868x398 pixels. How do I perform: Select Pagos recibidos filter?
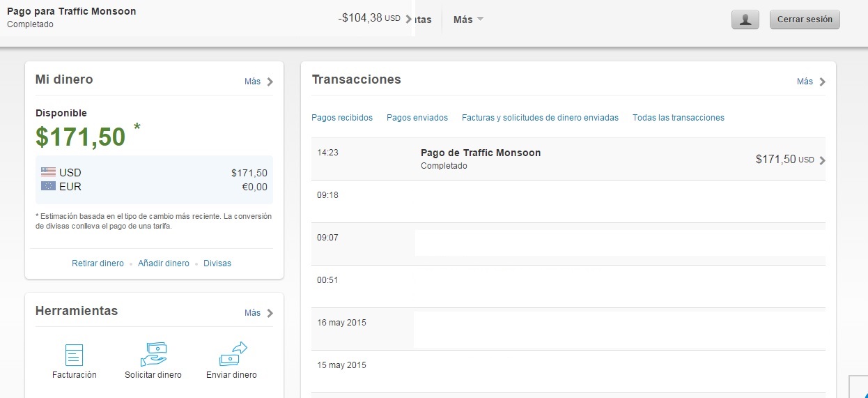(x=342, y=118)
